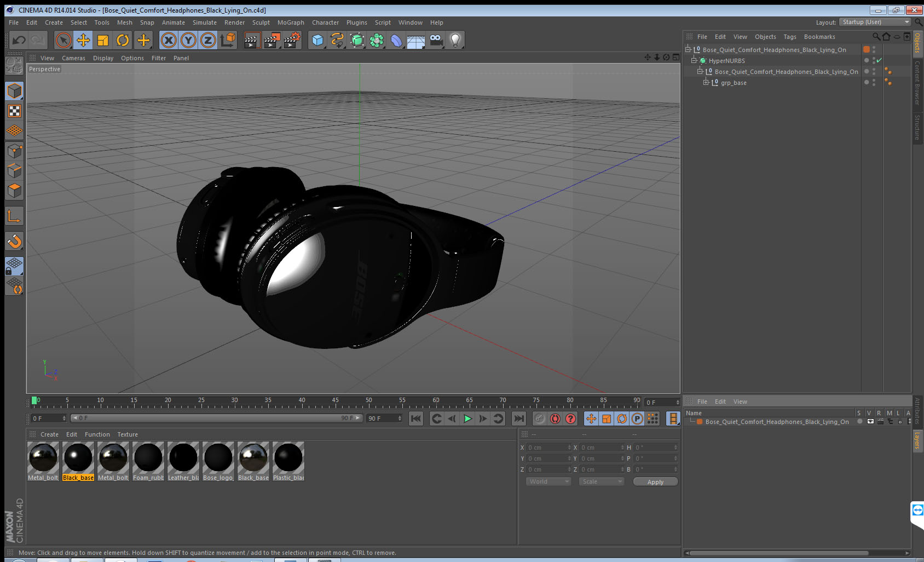Toggle layer solo in Layer manager

(x=860, y=422)
